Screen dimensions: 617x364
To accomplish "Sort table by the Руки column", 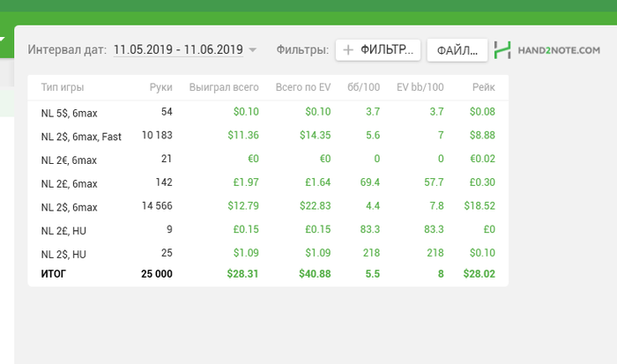I will (x=160, y=87).
